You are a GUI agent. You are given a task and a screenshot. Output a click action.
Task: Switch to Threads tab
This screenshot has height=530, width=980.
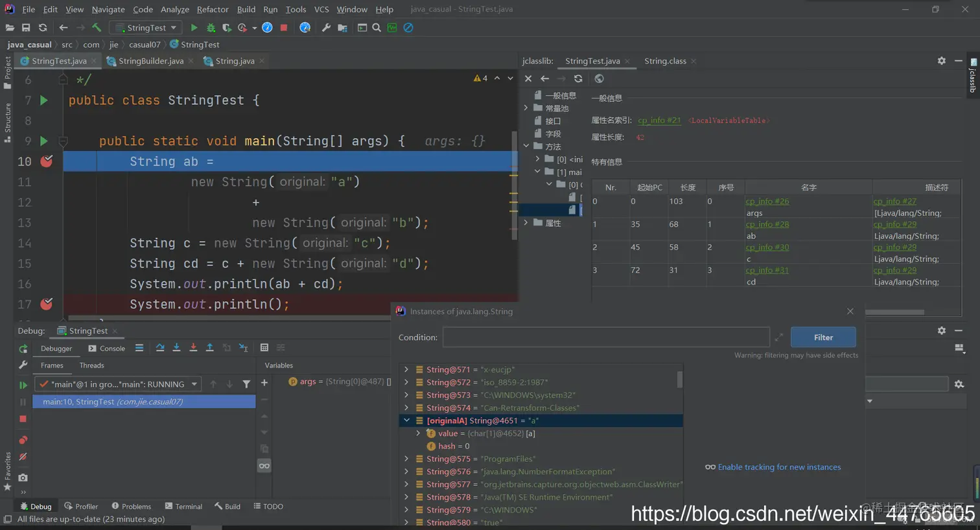pyautogui.click(x=91, y=365)
